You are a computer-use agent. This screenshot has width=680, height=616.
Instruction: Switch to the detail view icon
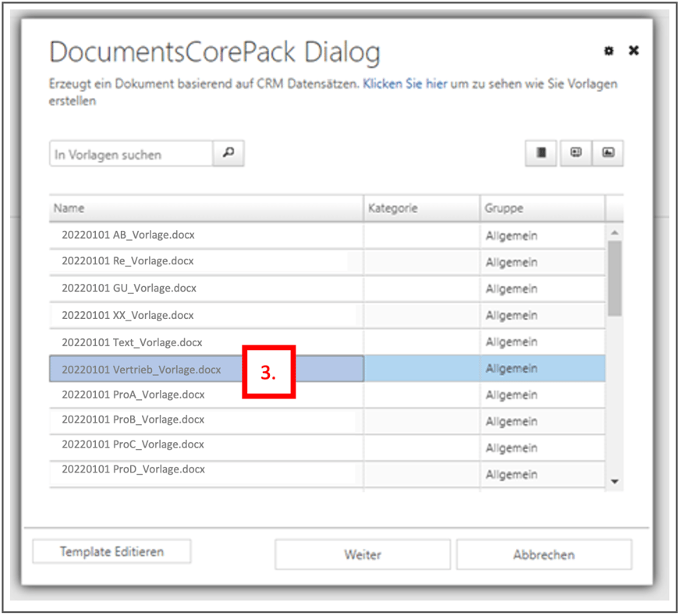[576, 153]
